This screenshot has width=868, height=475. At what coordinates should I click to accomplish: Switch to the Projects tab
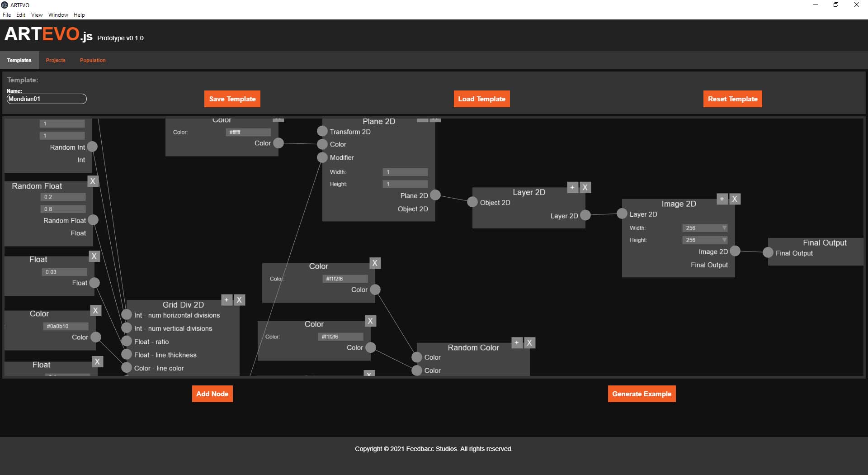point(56,60)
